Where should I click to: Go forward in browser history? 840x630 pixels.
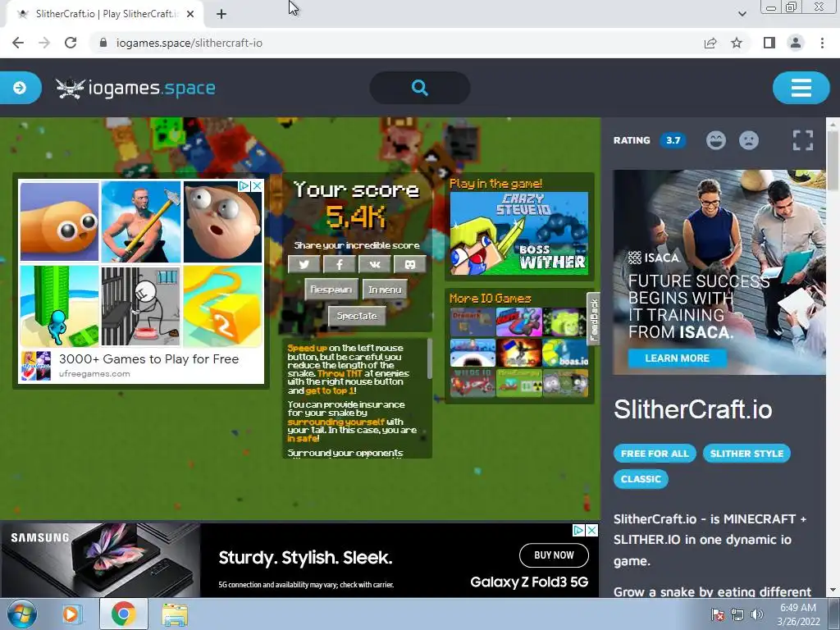[x=44, y=43]
